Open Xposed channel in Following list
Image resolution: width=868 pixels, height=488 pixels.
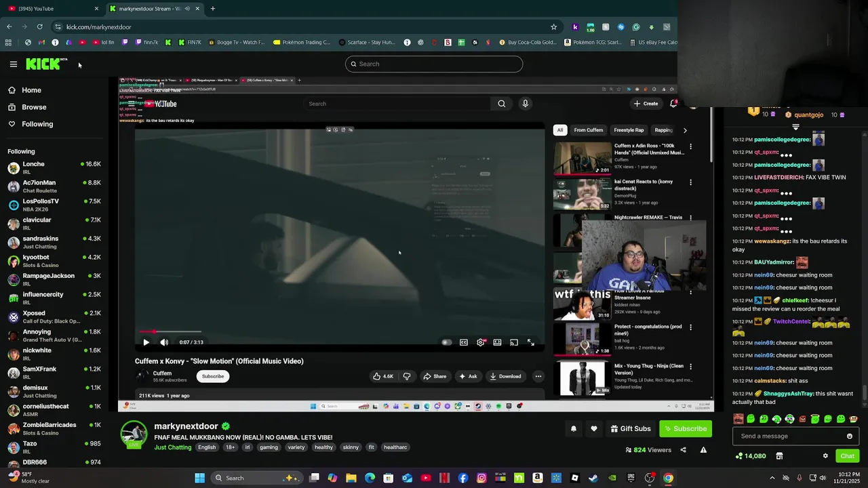coord(54,317)
